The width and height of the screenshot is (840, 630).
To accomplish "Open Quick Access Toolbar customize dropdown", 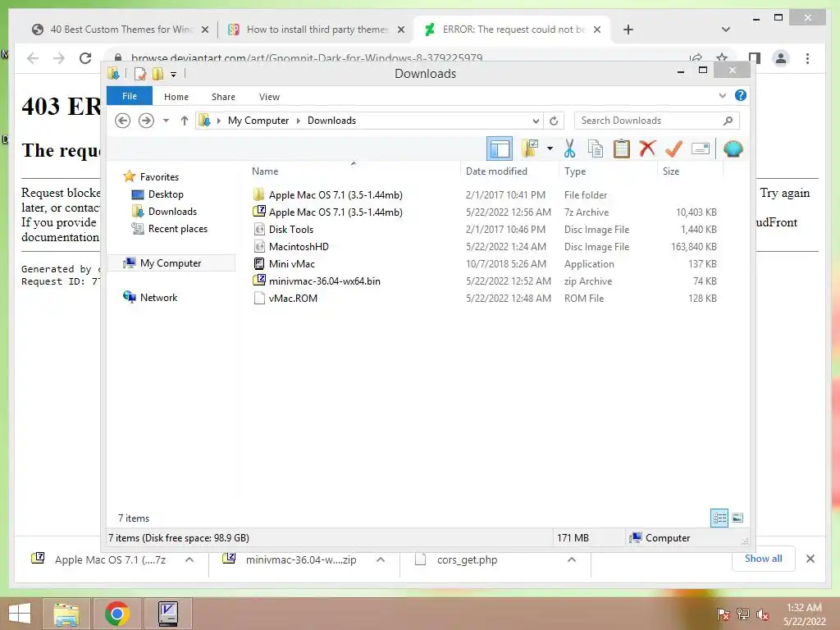I will tap(174, 75).
